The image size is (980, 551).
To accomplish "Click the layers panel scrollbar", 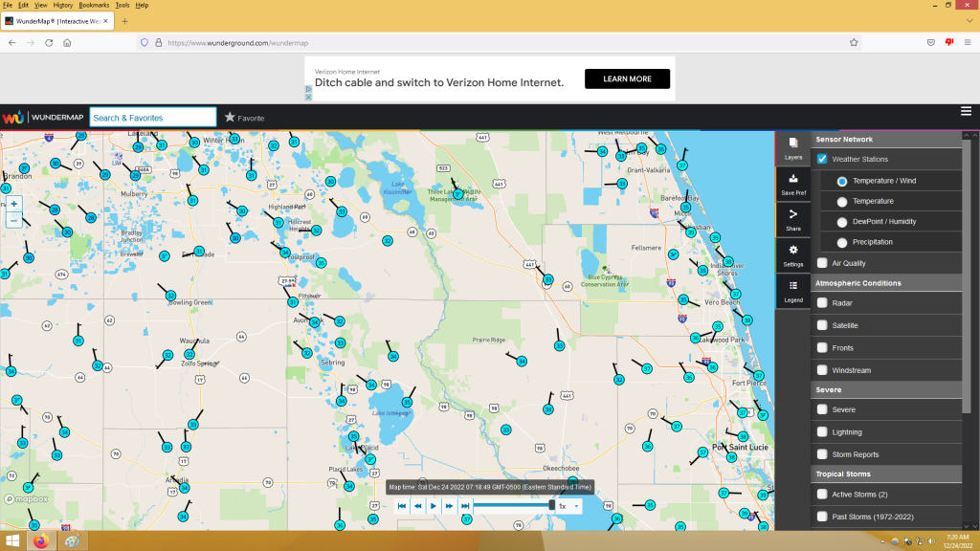I will point(967,275).
